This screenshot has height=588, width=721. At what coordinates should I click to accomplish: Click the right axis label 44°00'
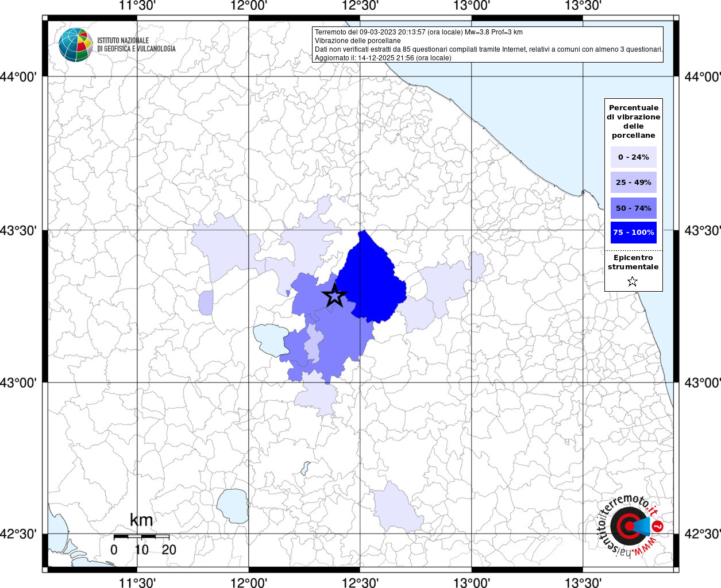point(703,77)
